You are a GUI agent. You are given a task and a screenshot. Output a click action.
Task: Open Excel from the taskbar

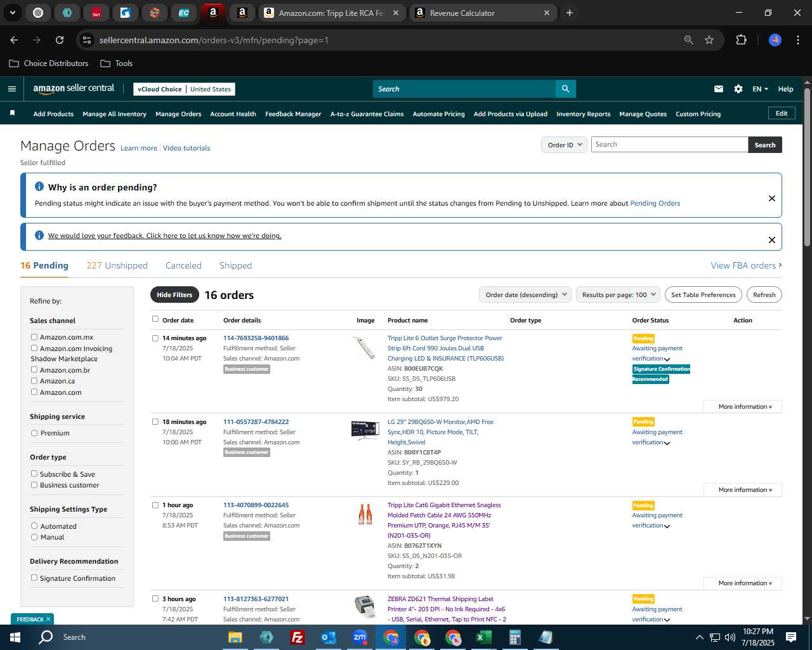(483, 637)
